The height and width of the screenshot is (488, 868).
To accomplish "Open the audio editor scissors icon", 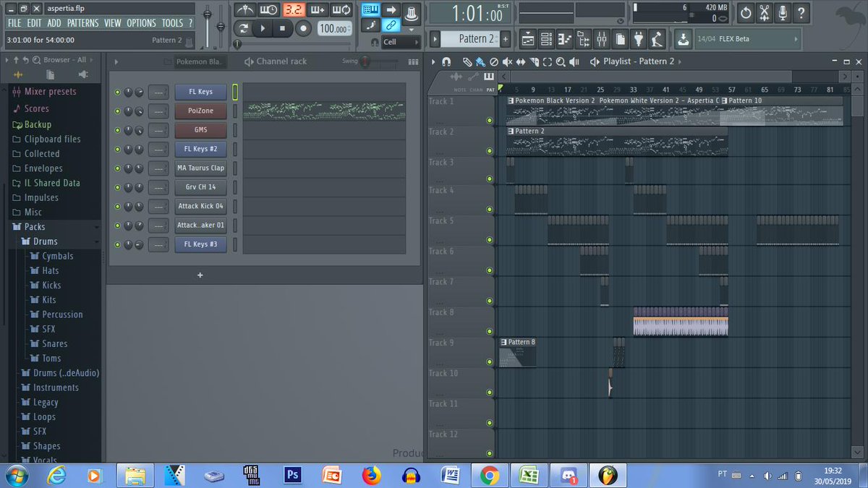I will (x=765, y=12).
